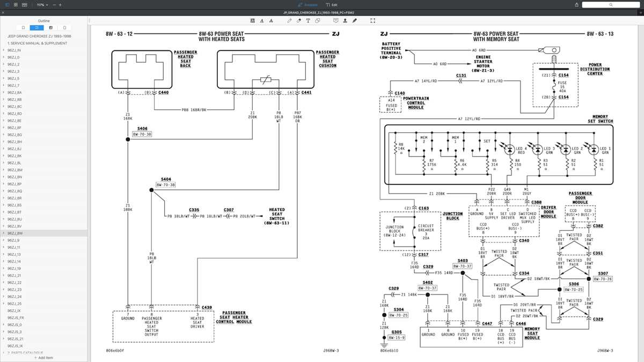Viewport: 644px width, 362px height.
Task: Expand the 96ZJ_IN outline item
Action: tap(3, 50)
